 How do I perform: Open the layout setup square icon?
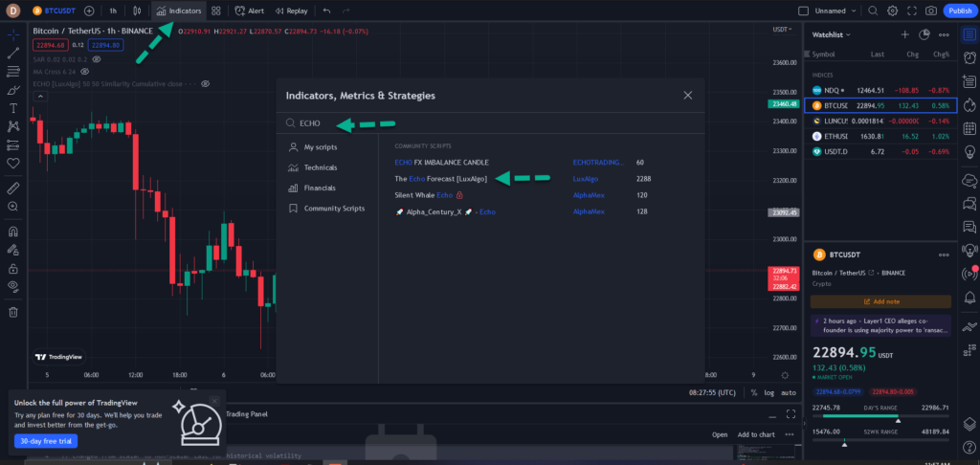click(804, 11)
